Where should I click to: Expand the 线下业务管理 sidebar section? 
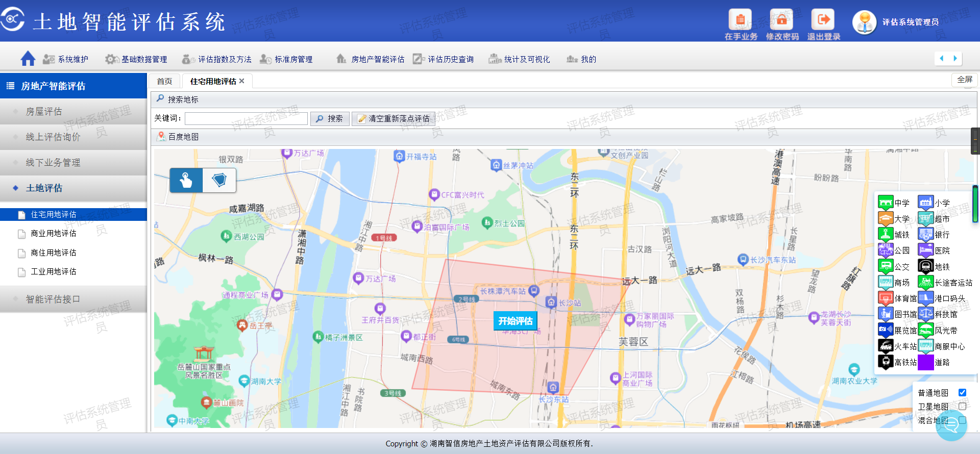pyautogui.click(x=73, y=162)
